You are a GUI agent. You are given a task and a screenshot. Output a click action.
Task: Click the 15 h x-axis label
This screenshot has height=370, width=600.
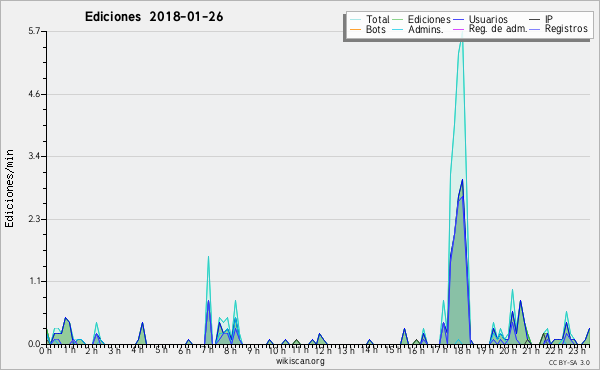coord(393,350)
